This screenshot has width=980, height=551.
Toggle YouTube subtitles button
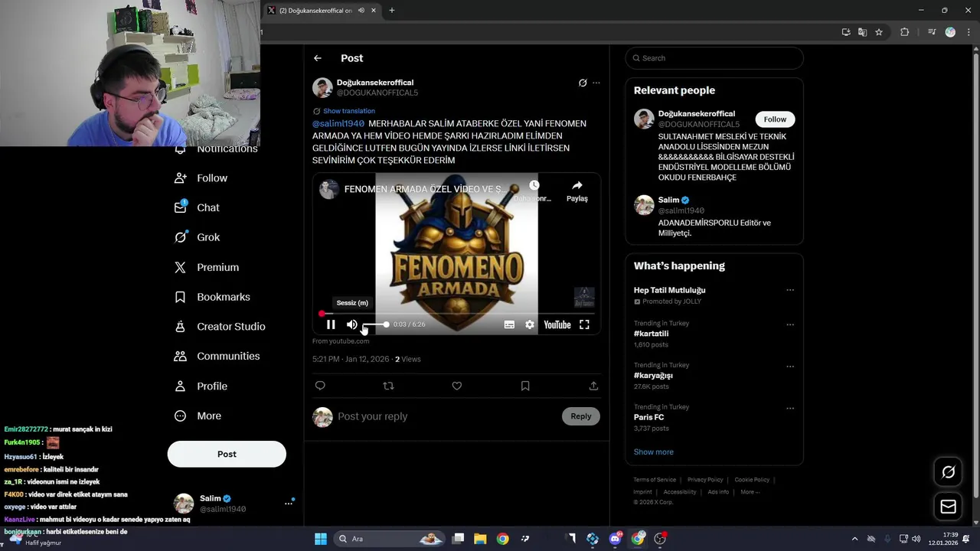pos(509,324)
